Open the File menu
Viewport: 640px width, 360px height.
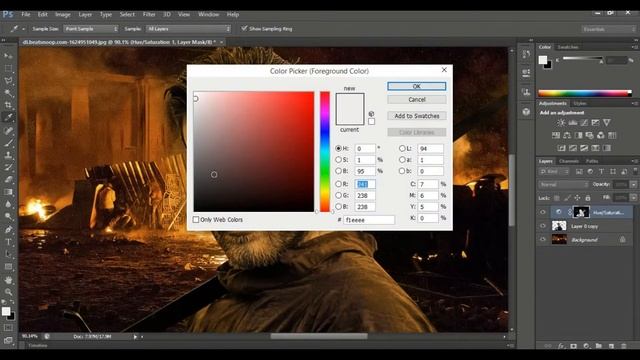click(x=26, y=14)
